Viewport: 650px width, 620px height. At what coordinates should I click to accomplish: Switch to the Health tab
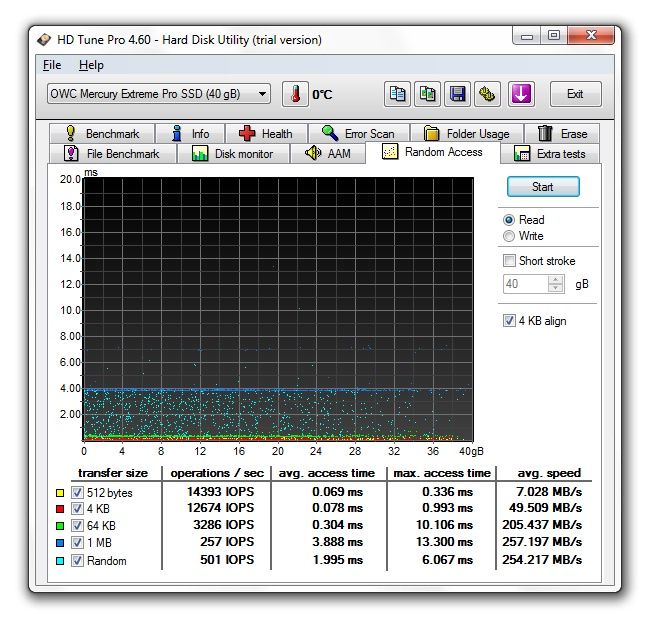(266, 133)
